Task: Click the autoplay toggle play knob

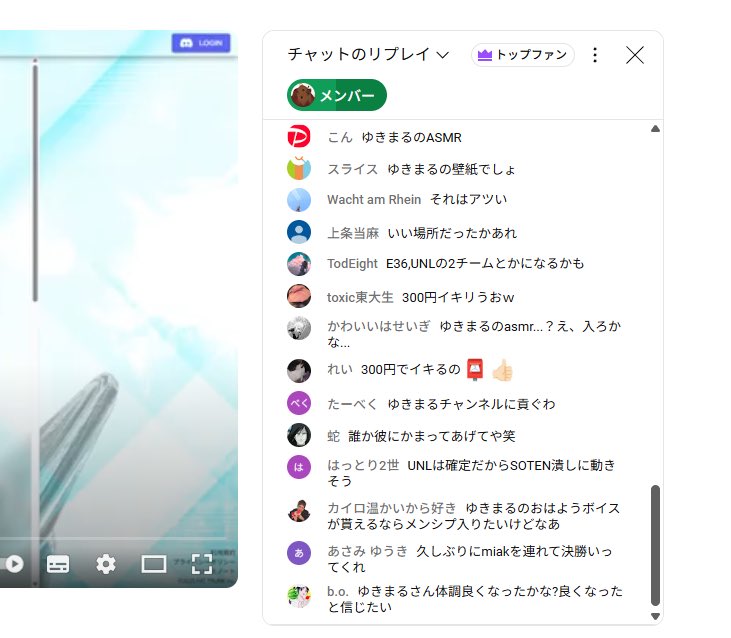Action: click(14, 564)
